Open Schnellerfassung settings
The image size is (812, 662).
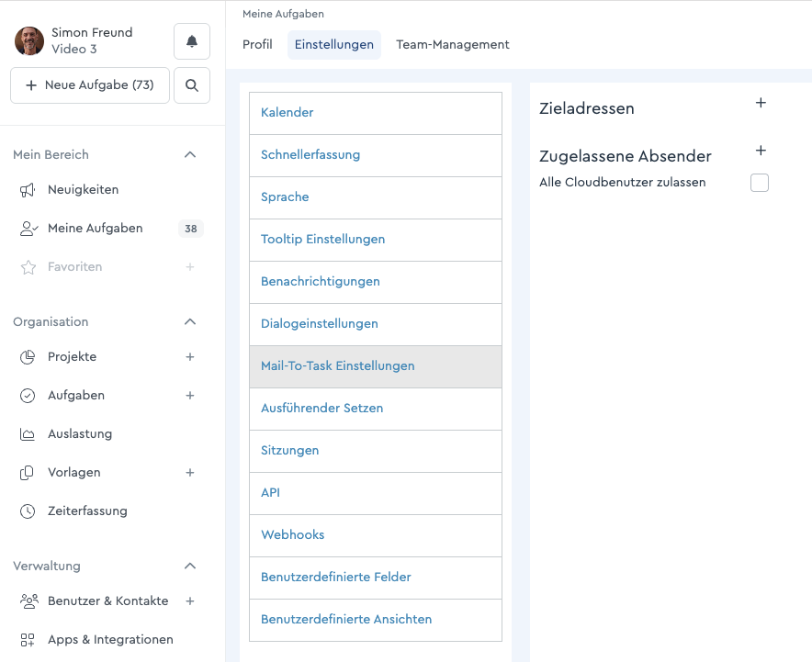(x=376, y=155)
